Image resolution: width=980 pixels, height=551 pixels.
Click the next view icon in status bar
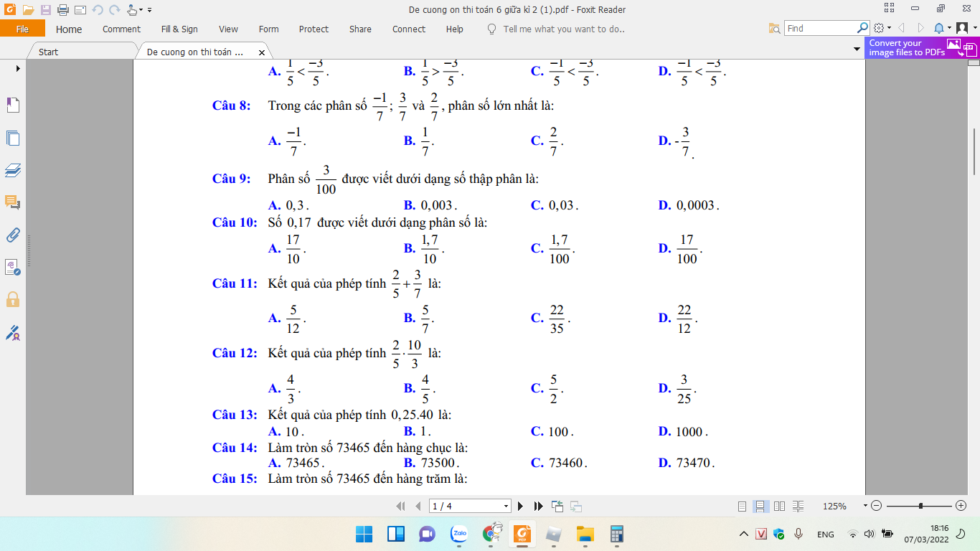(x=576, y=506)
